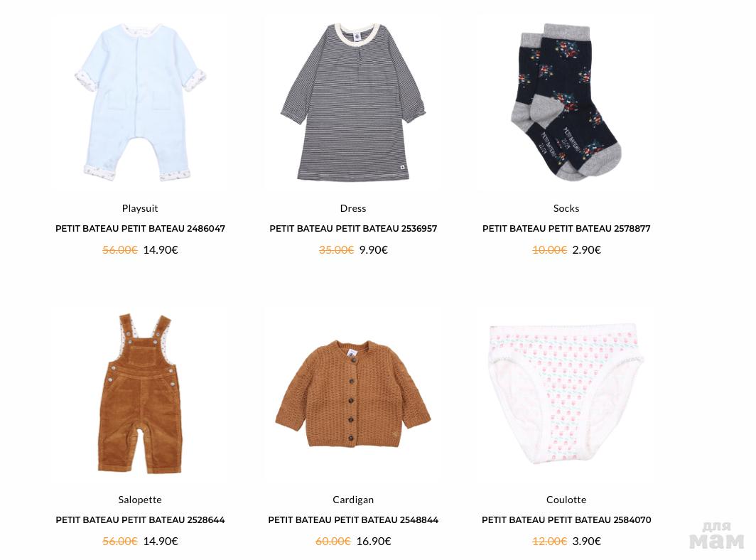Click the Playsuit category label
Viewport: 756px width, 560px height.
point(140,208)
